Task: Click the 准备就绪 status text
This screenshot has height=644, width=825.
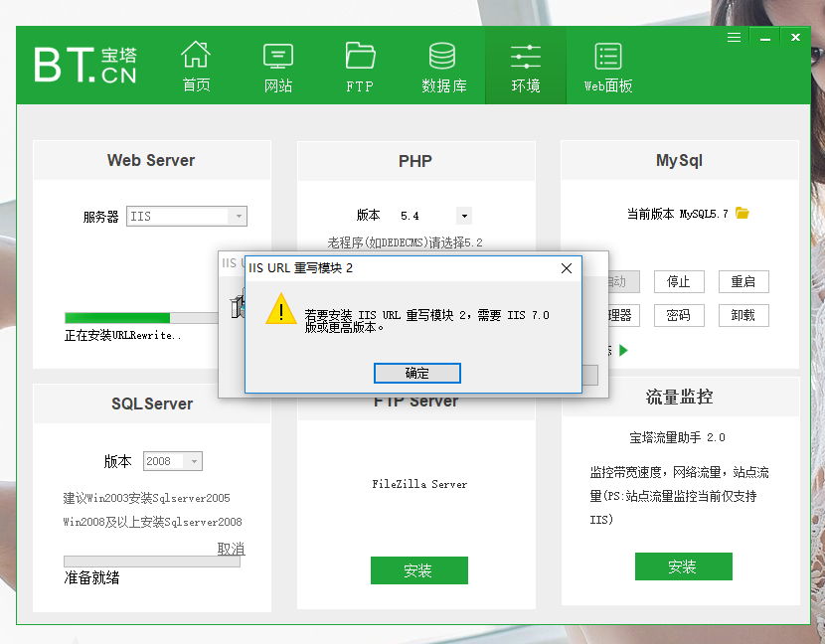Action: coord(91,577)
